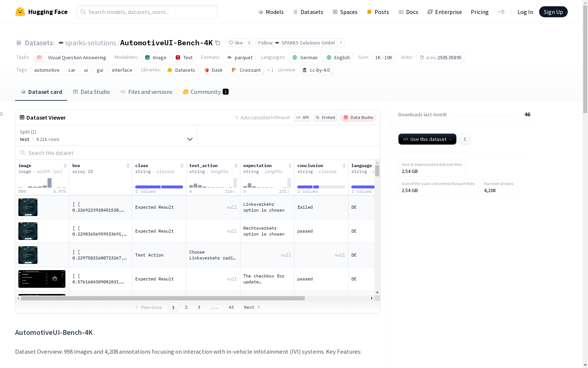588x368 pixels.
Task: Select the automotive tag
Action: pos(47,70)
